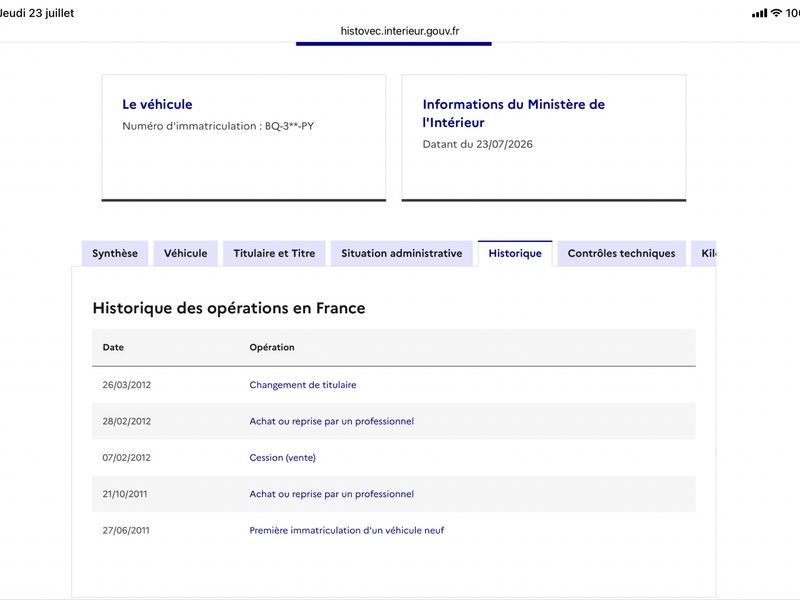Click the Opération column header
800x600 pixels.
(271, 347)
